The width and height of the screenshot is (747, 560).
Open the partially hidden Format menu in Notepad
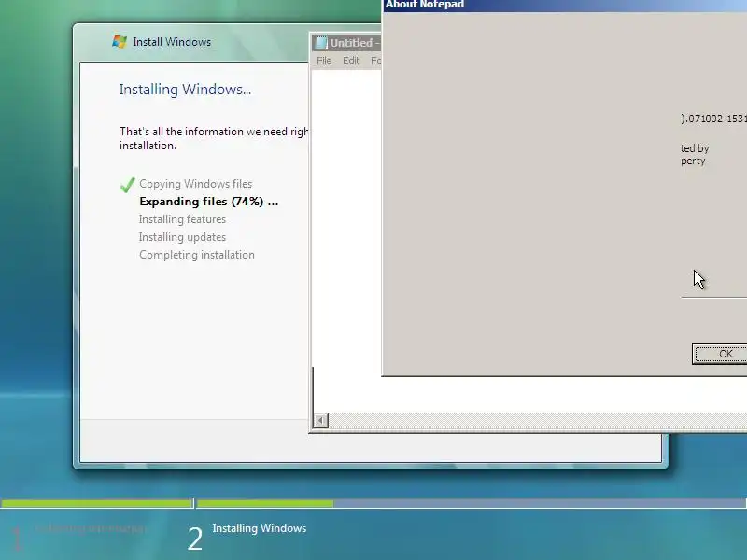point(376,61)
